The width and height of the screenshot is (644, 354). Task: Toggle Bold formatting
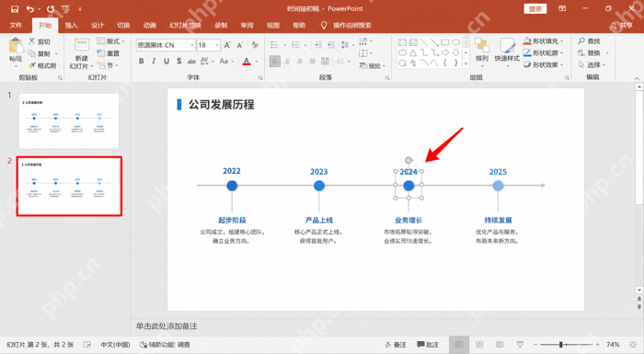(x=142, y=62)
